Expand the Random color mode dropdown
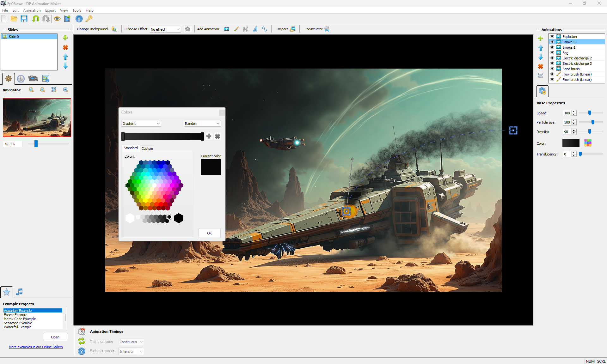The image size is (607, 364). (202, 124)
